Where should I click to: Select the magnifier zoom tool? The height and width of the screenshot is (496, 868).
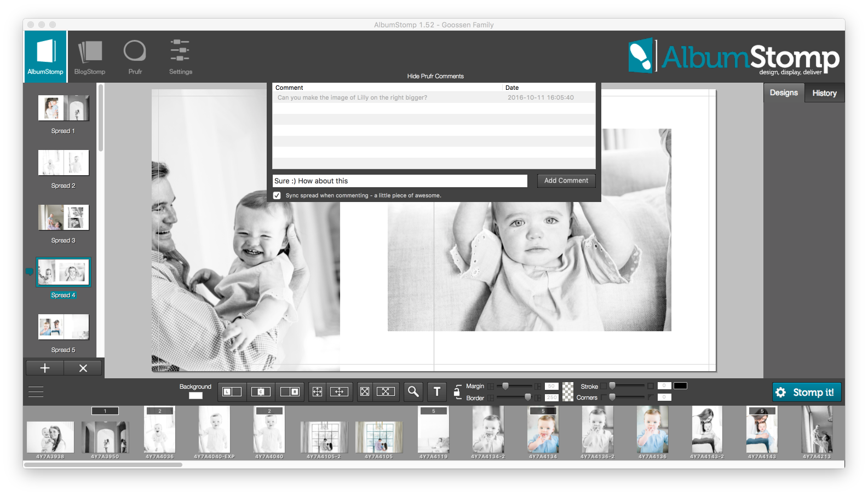(413, 391)
